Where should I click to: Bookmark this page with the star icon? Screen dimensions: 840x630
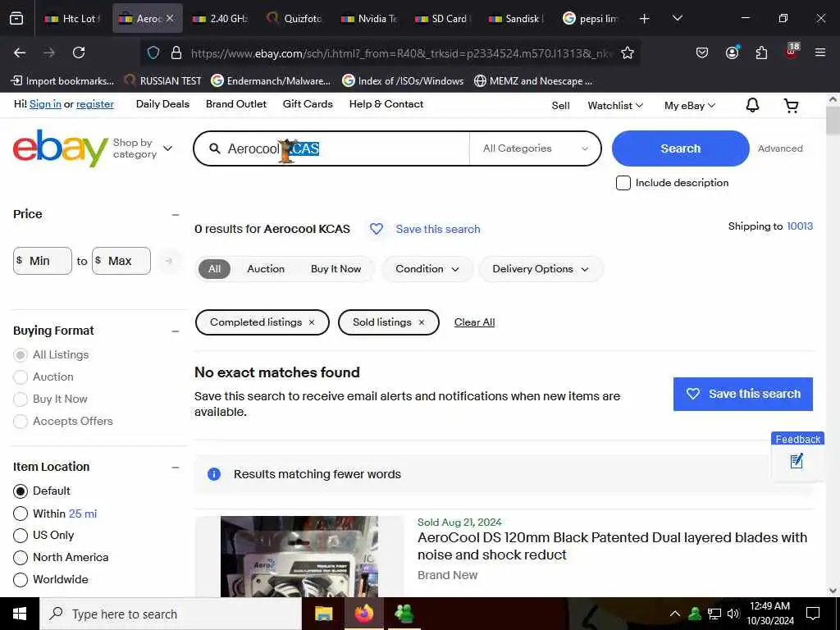[x=628, y=52]
